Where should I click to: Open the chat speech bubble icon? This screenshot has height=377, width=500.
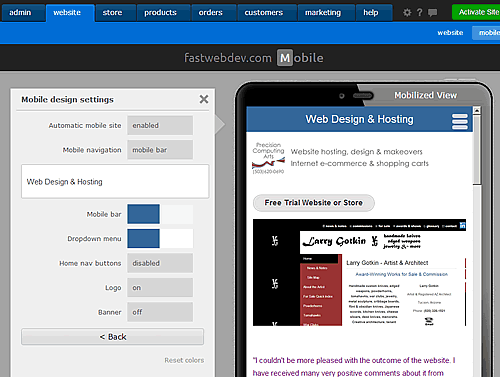pos(432,13)
